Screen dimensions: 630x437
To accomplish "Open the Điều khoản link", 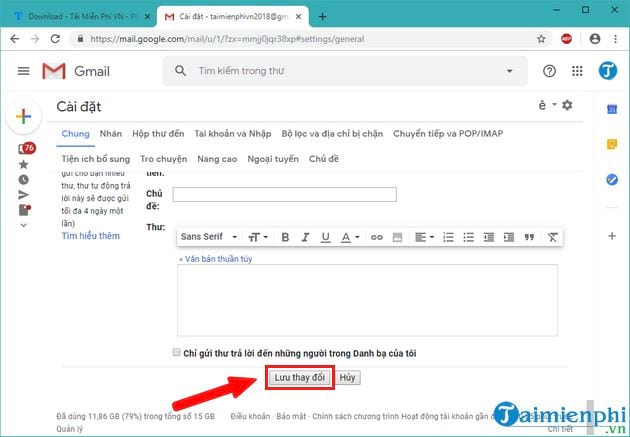I will coord(250,417).
